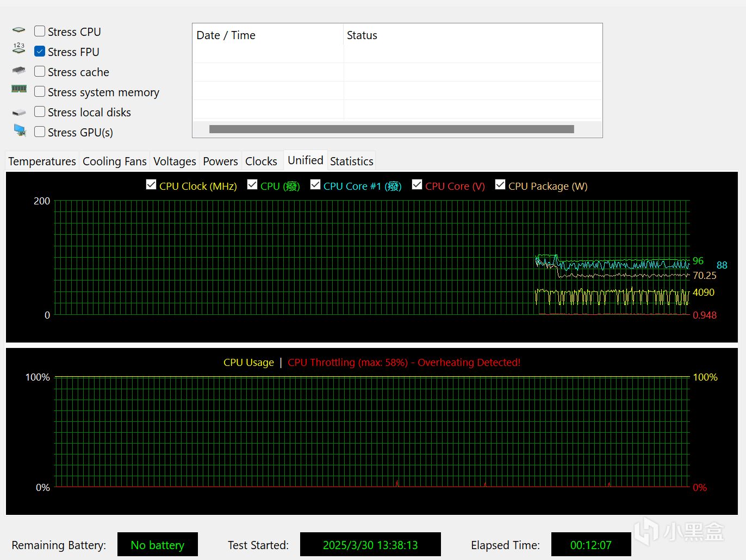Viewport: 746px width, 560px height.
Task: Open the Voltages tab
Action: (175, 161)
